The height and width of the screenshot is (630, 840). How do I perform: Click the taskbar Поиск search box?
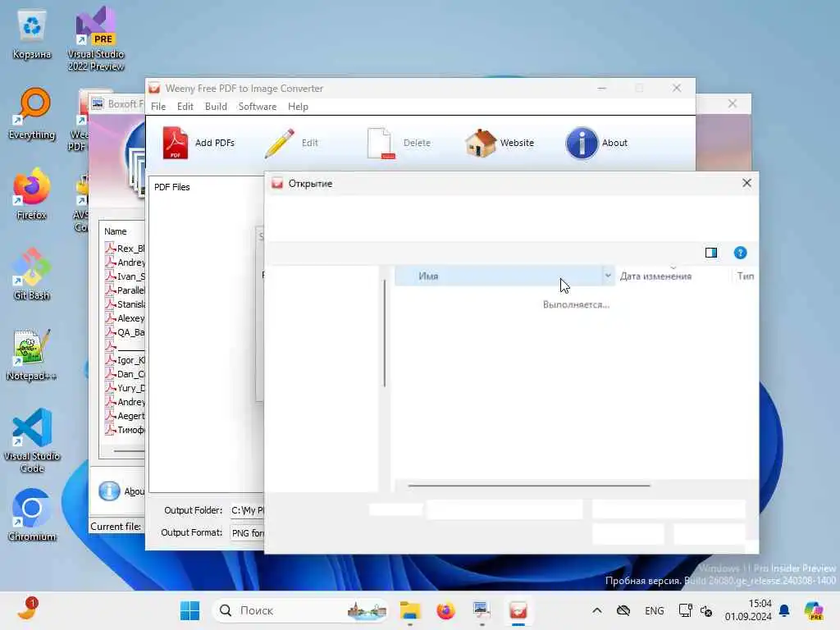301,610
